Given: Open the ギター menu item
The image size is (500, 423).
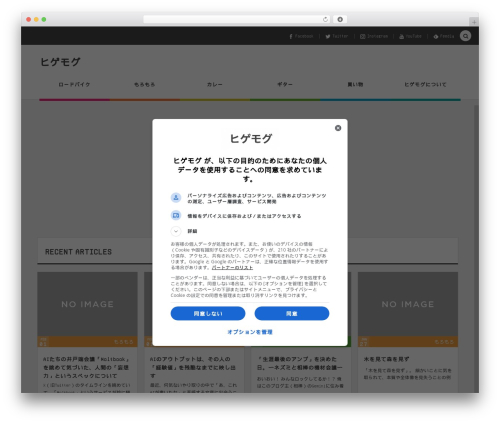Looking at the screenshot, I should coord(285,84).
